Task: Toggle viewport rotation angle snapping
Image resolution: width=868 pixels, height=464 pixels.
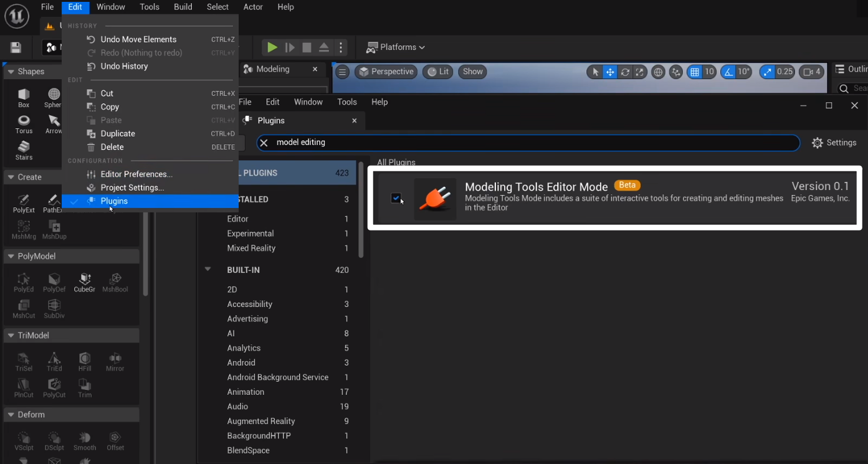Action: point(728,72)
